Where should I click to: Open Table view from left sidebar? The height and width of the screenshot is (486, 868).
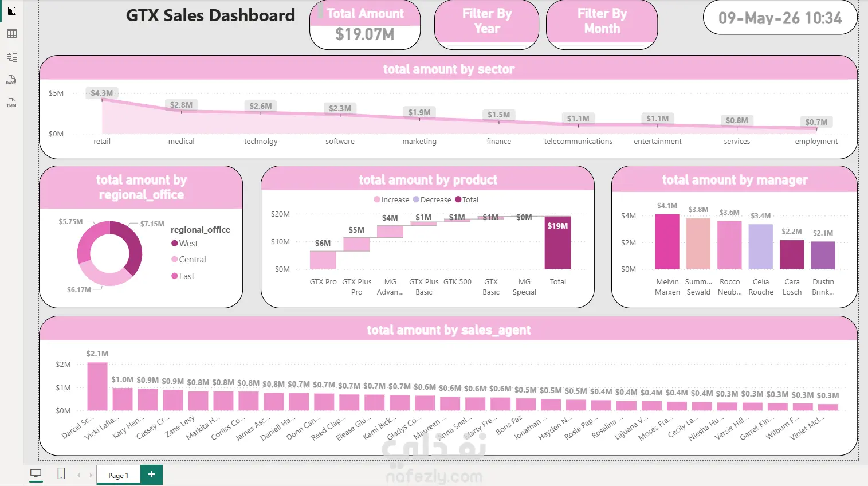tap(11, 34)
